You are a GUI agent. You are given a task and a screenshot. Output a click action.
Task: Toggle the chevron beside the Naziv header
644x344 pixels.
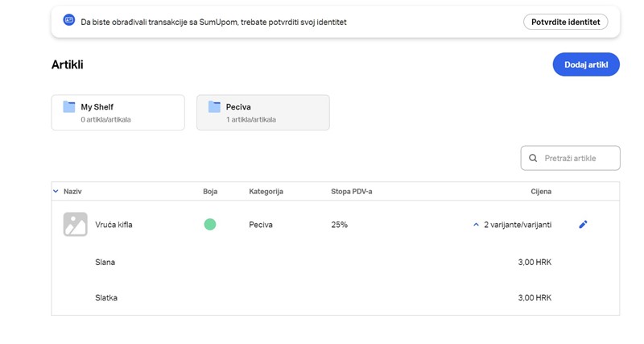56,192
